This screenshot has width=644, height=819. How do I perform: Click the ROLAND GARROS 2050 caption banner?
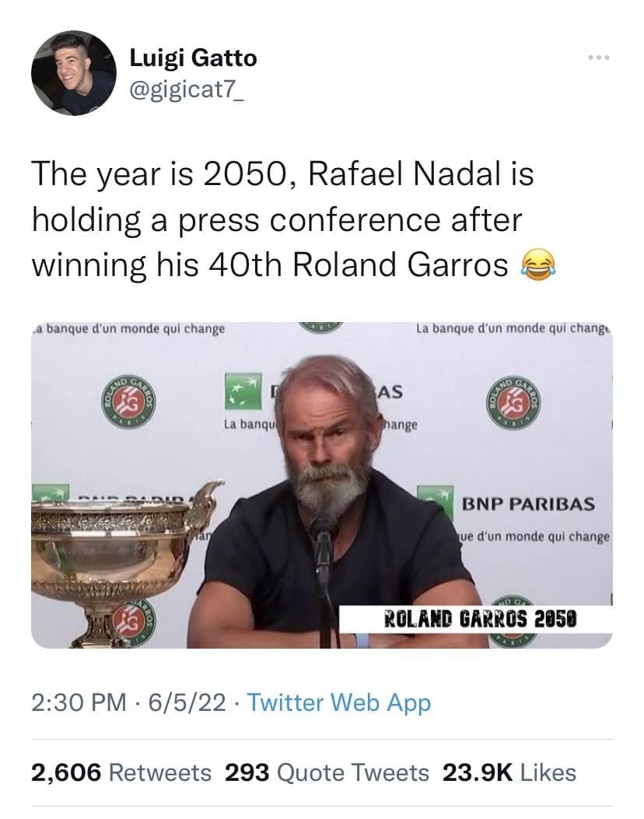481,620
